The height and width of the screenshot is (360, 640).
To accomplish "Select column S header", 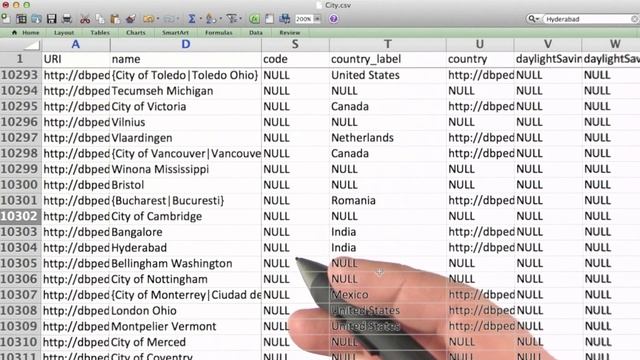I will (x=295, y=44).
